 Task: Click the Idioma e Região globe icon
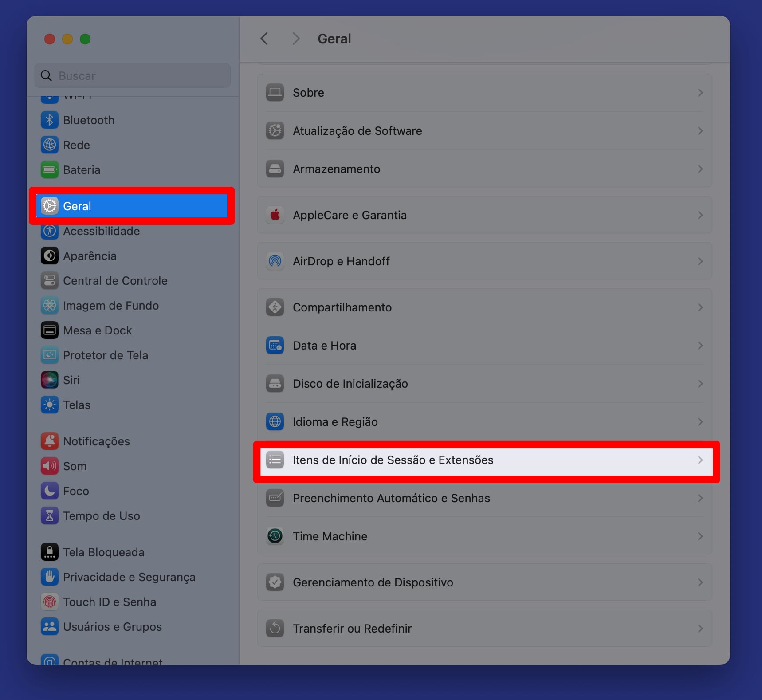click(x=275, y=422)
